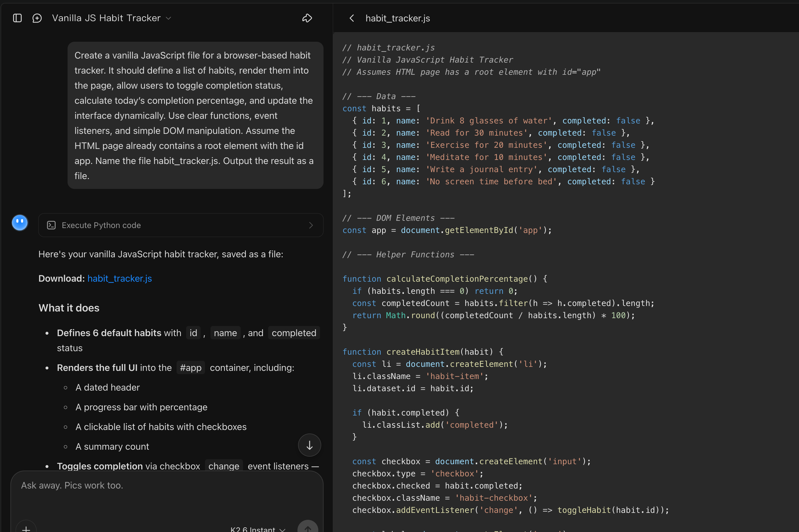Click the 'Drink 8 glasses of water' code line
The width and height of the screenshot is (799, 532).
pos(503,121)
